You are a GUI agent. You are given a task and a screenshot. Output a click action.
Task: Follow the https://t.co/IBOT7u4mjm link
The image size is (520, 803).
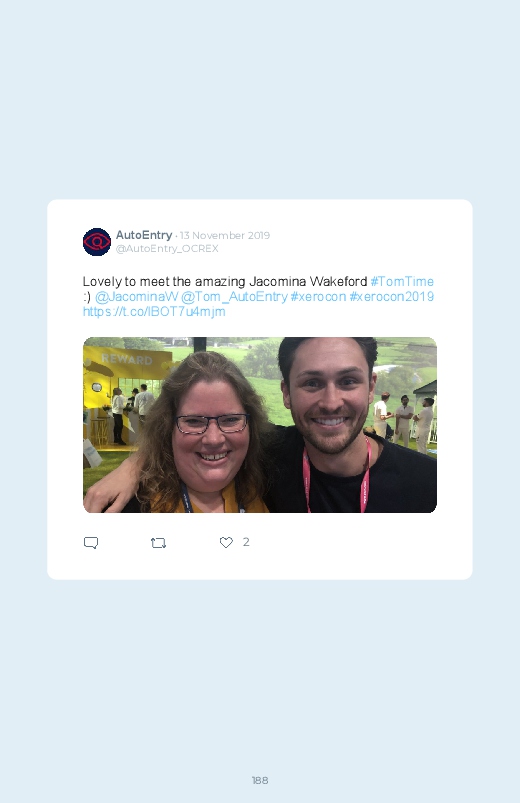point(154,311)
